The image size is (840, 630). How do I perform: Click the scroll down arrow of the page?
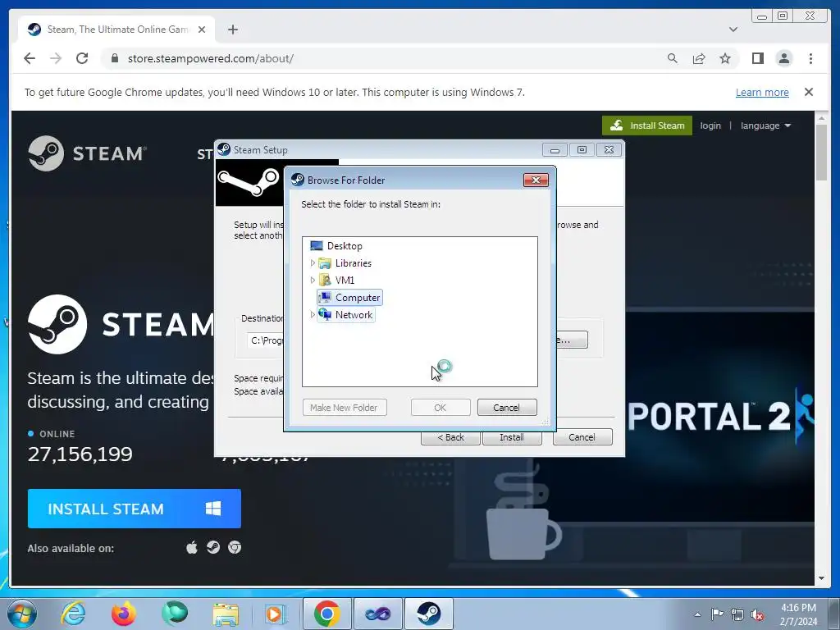821,578
